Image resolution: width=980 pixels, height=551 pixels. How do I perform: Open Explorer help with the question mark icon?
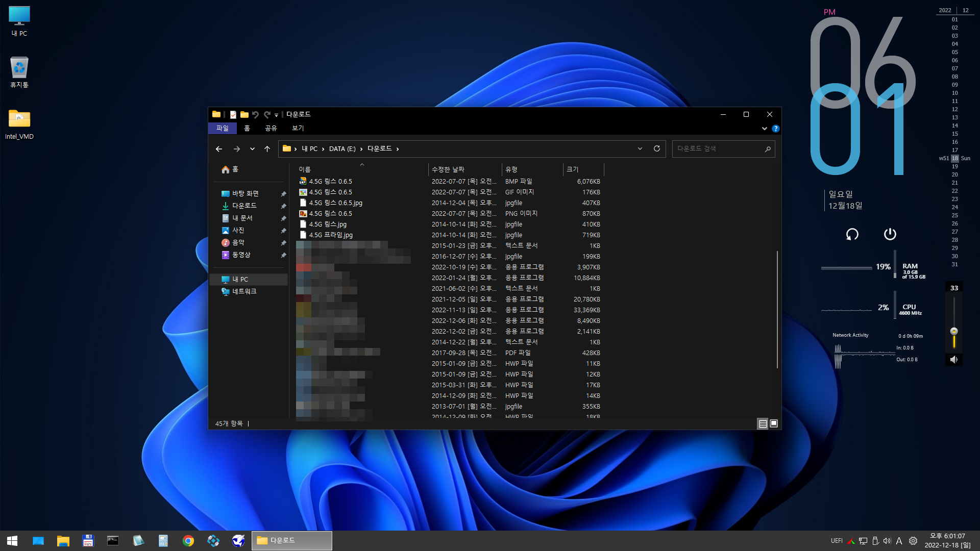pyautogui.click(x=775, y=129)
